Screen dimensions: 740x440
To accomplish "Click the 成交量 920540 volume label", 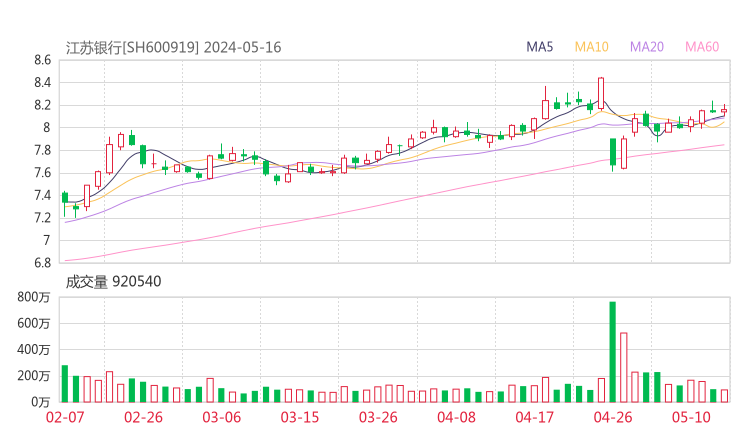I will (113, 282).
